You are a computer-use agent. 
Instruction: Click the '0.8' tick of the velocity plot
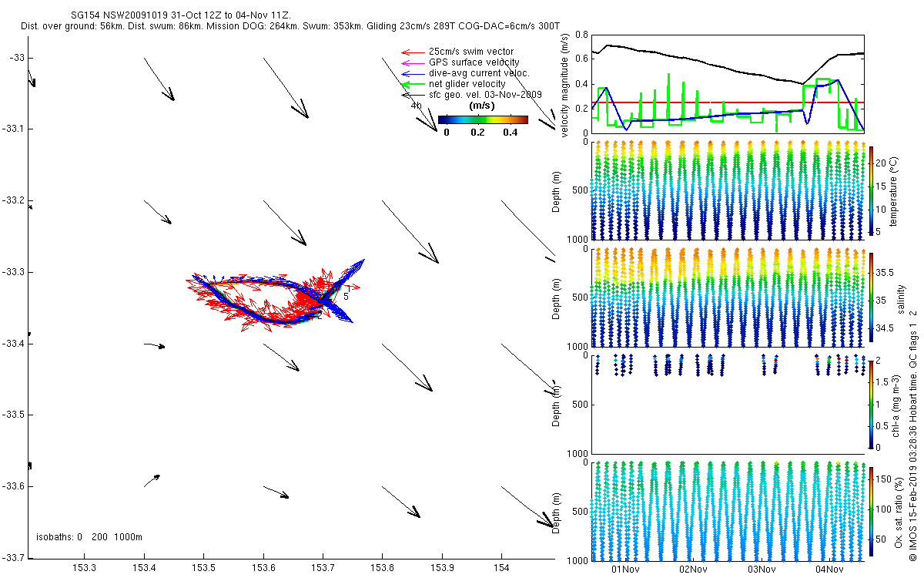580,35
